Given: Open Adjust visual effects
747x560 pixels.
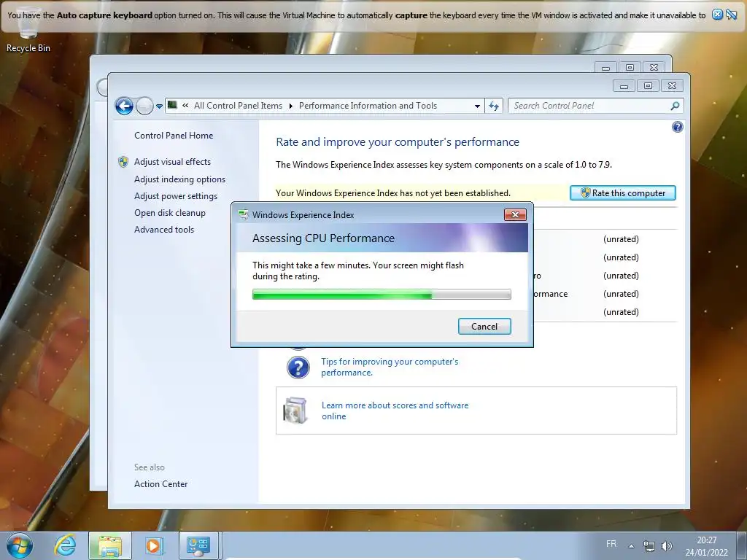Looking at the screenshot, I should click(x=172, y=162).
